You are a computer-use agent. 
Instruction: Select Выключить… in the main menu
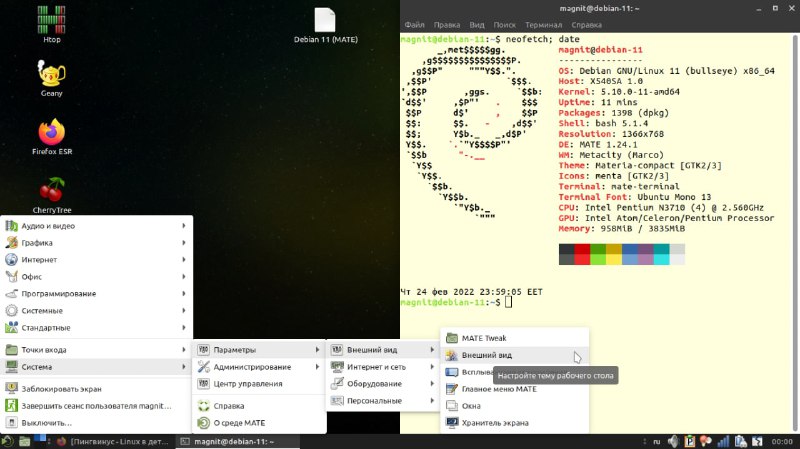point(96,422)
